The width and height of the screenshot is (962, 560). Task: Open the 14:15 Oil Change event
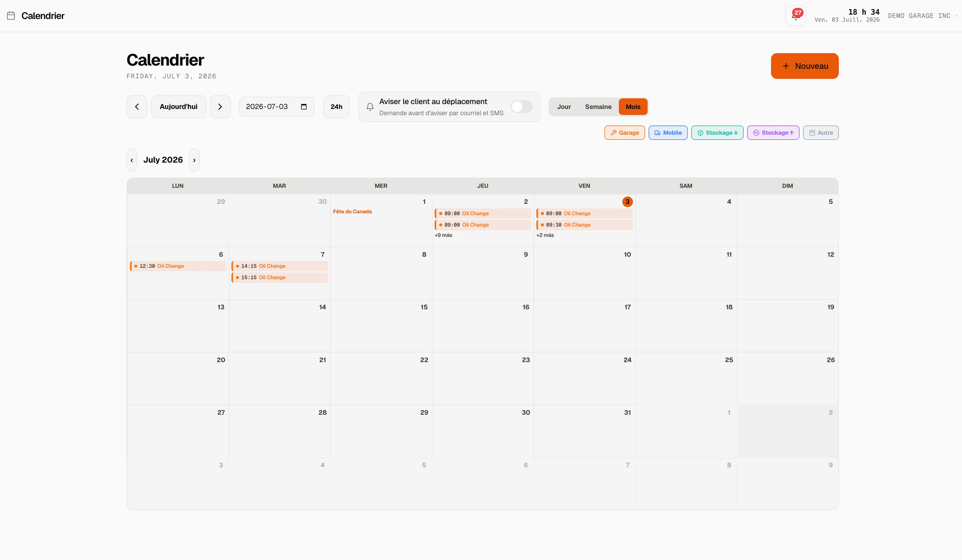tap(279, 266)
